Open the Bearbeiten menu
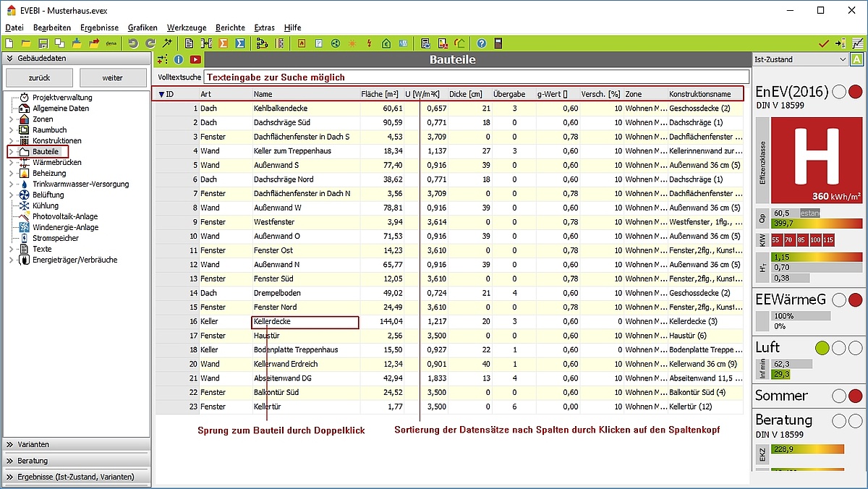 52,27
